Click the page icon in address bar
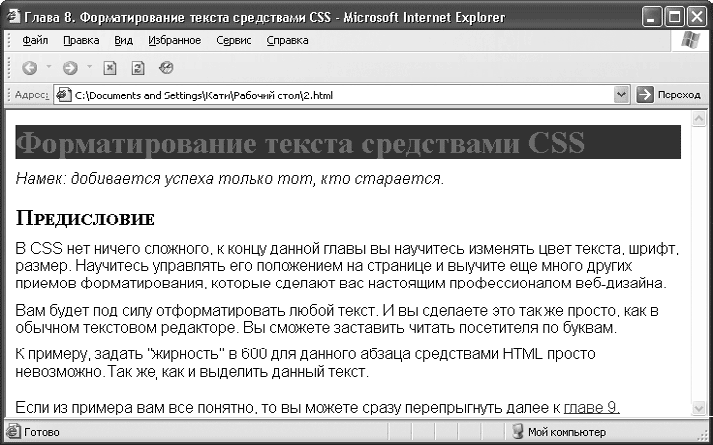713x445 pixels. (64, 95)
